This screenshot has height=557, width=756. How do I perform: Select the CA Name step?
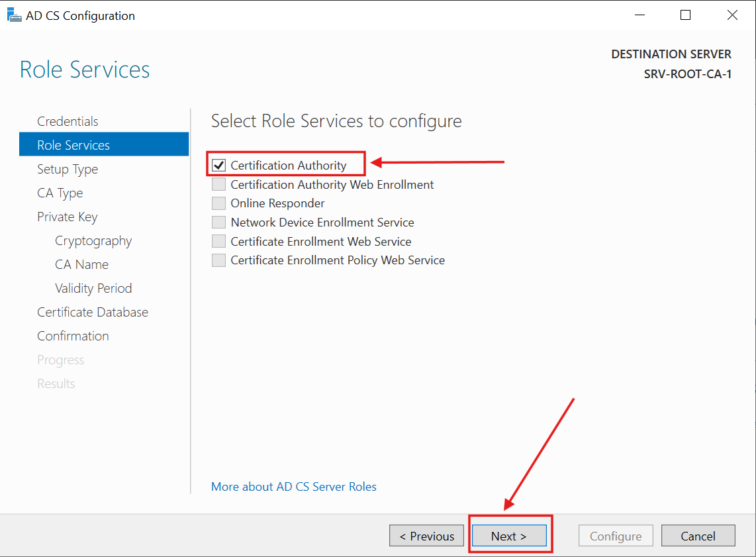pyautogui.click(x=81, y=264)
